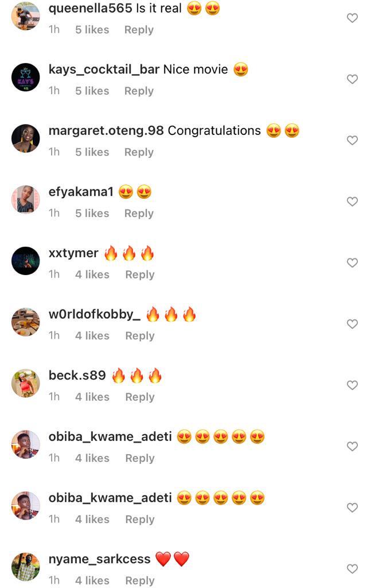This screenshot has width=378, height=588.
Task: Like beck.s89's comment
Action: click(x=352, y=385)
